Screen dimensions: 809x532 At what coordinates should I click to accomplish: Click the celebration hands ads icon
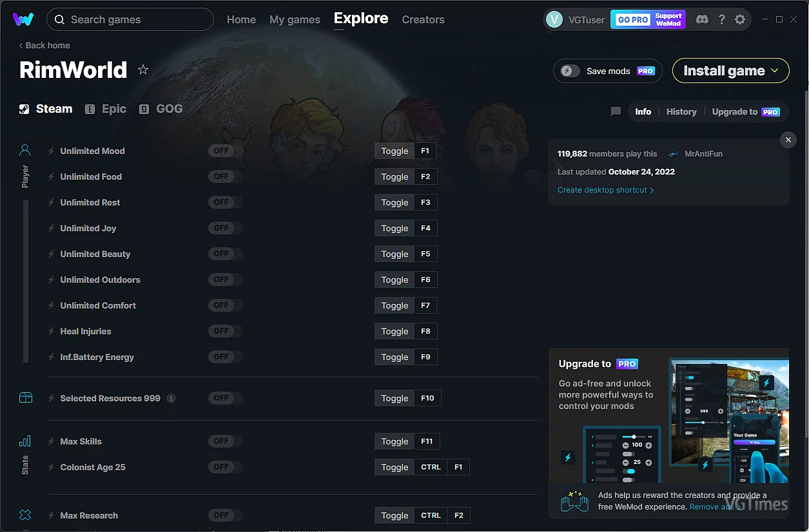[x=574, y=501]
